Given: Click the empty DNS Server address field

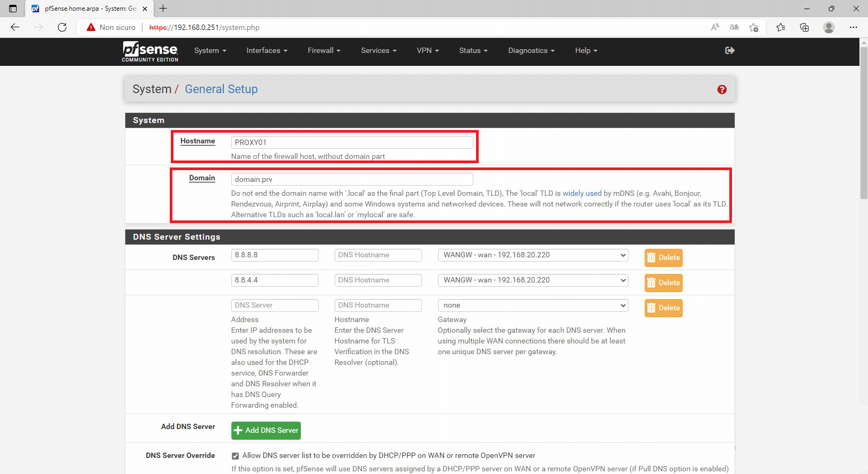Looking at the screenshot, I should coord(275,305).
